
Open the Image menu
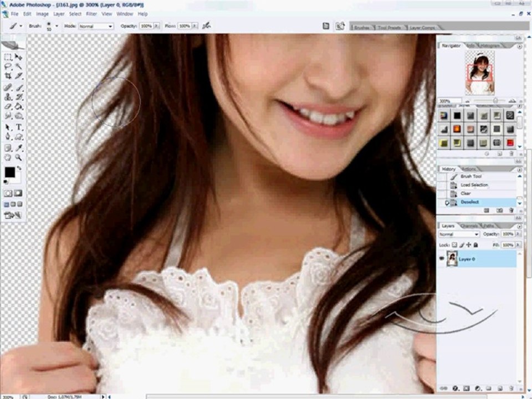click(x=42, y=14)
